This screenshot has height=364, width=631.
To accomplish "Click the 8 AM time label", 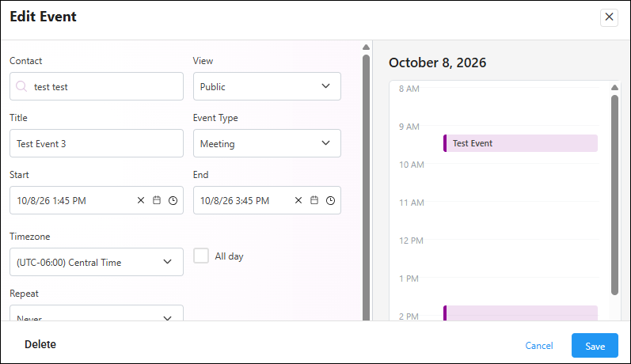I will [409, 89].
